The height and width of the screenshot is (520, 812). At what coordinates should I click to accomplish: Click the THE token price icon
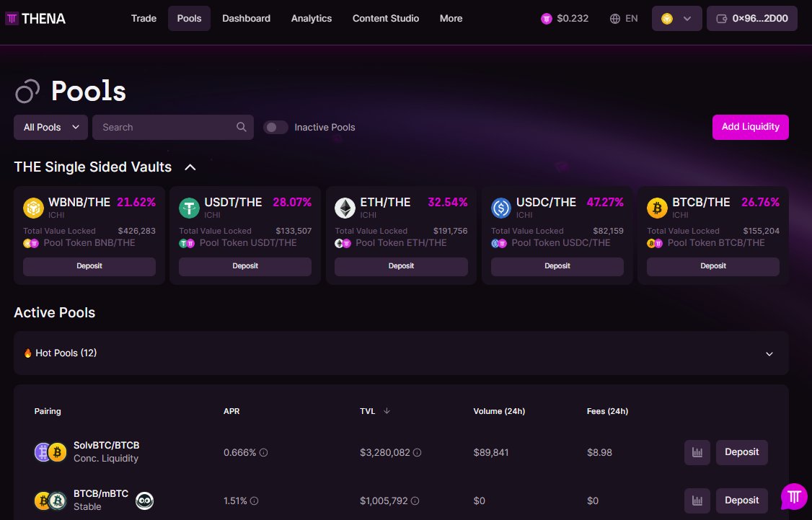[x=547, y=19]
